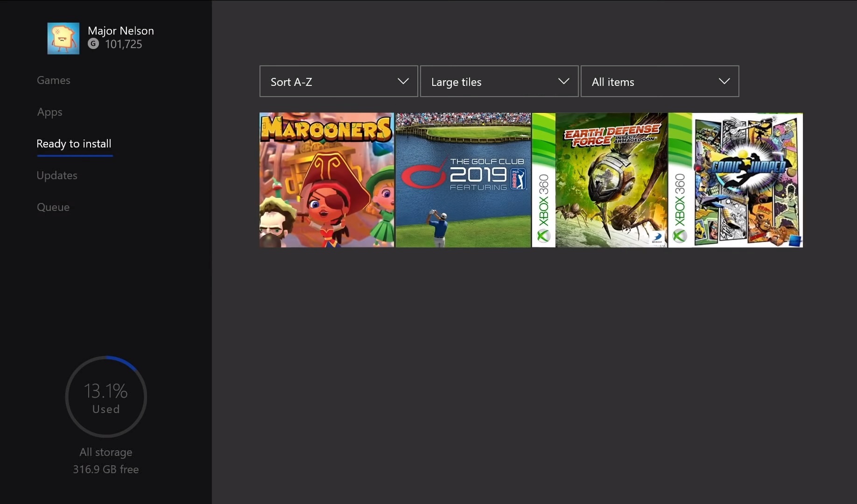Click the 13.1% Used storage ring
857x504 pixels.
(106, 397)
